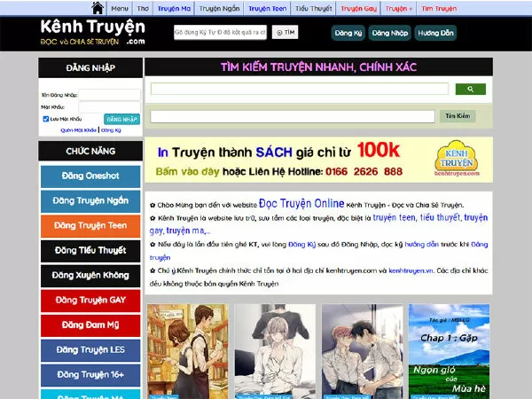
Task: Open the truyện teen link in welcome text
Action: [x=394, y=217]
